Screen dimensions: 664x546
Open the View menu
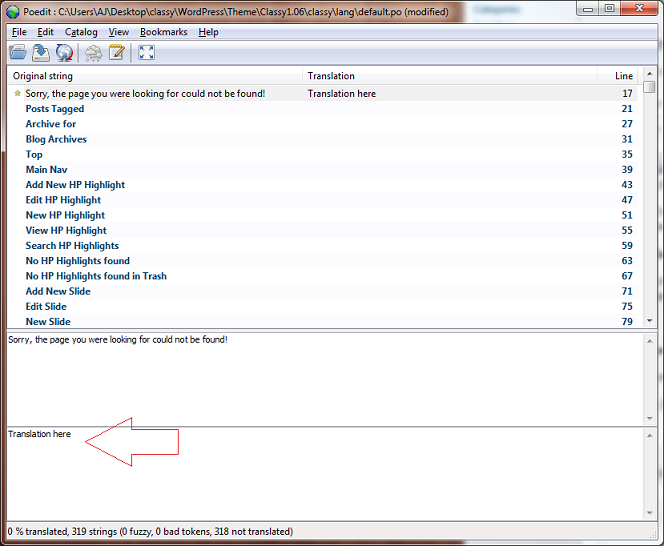coord(119,32)
